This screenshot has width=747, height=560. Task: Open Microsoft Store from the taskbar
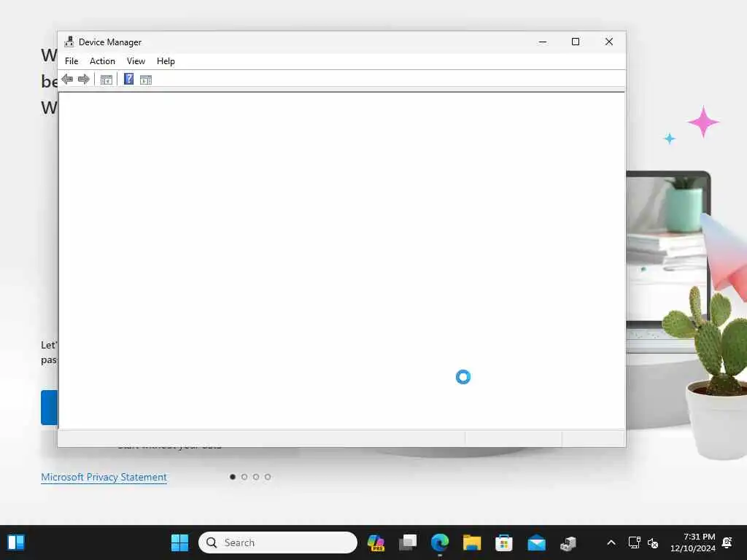[503, 542]
